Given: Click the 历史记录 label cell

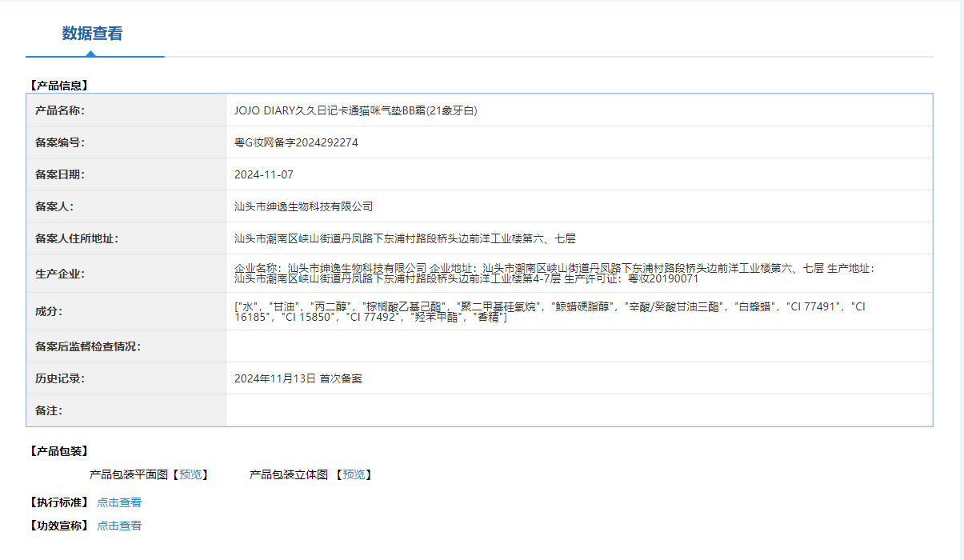Looking at the screenshot, I should [126, 378].
